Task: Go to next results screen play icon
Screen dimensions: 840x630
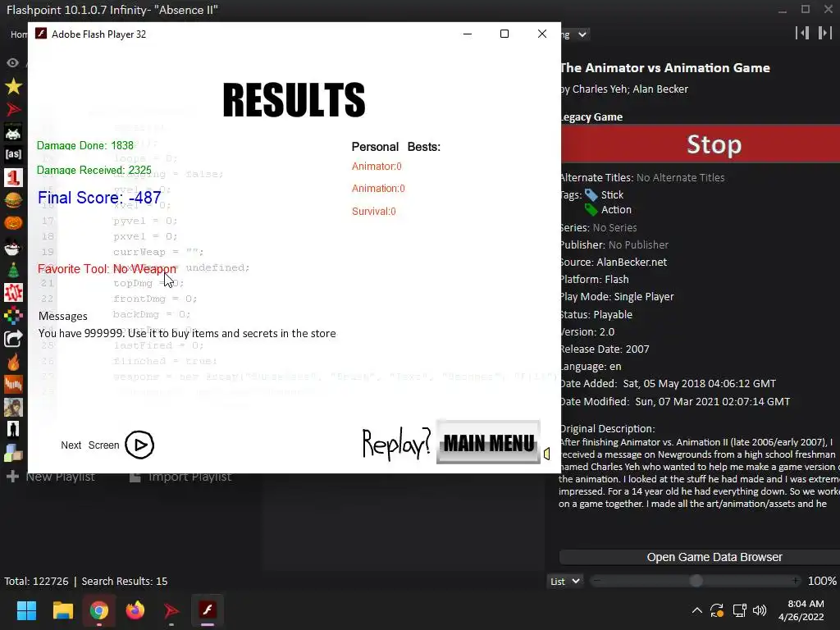Action: pyautogui.click(x=139, y=445)
